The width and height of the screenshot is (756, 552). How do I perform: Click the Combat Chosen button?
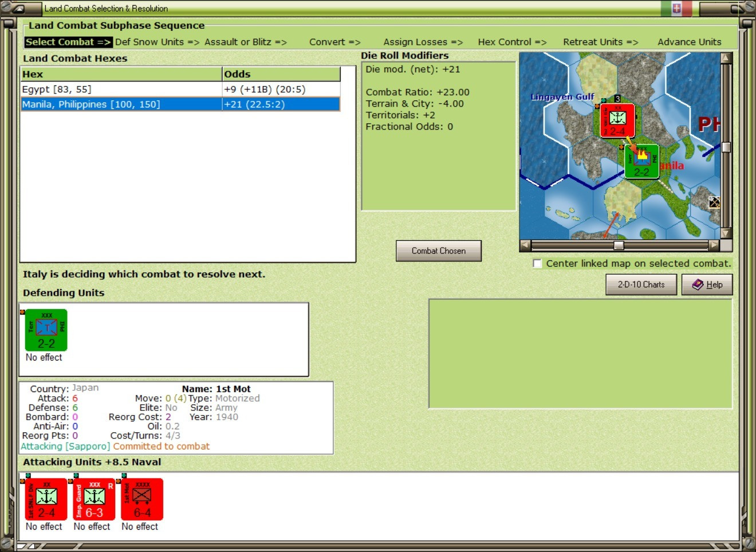(439, 251)
